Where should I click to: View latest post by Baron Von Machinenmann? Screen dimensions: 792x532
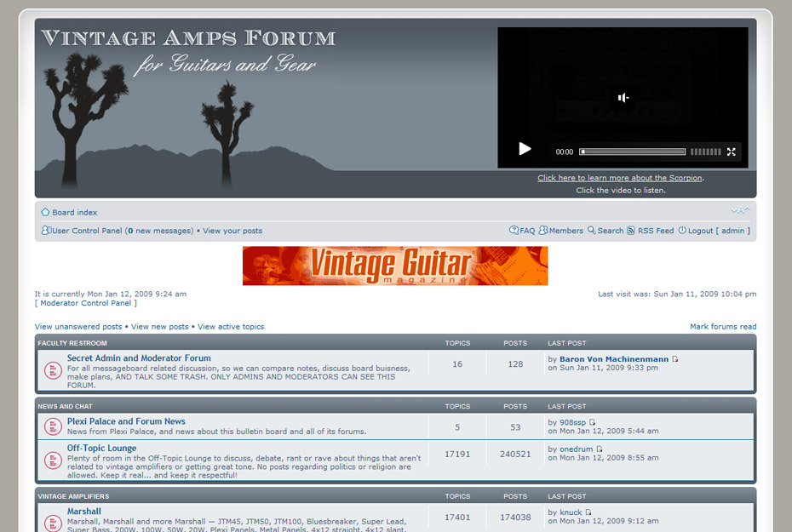[x=674, y=359]
